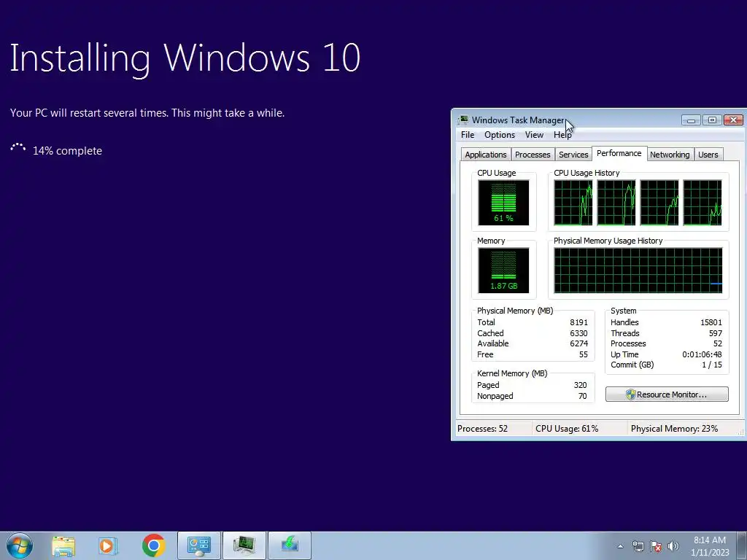Click the Show desktop strip at the end of the taskbar

click(742, 545)
